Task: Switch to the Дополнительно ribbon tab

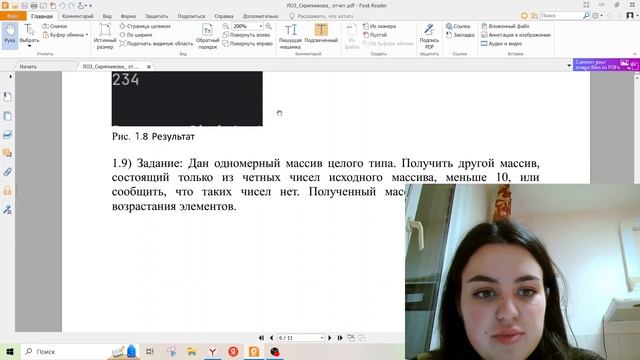Action: pos(260,16)
